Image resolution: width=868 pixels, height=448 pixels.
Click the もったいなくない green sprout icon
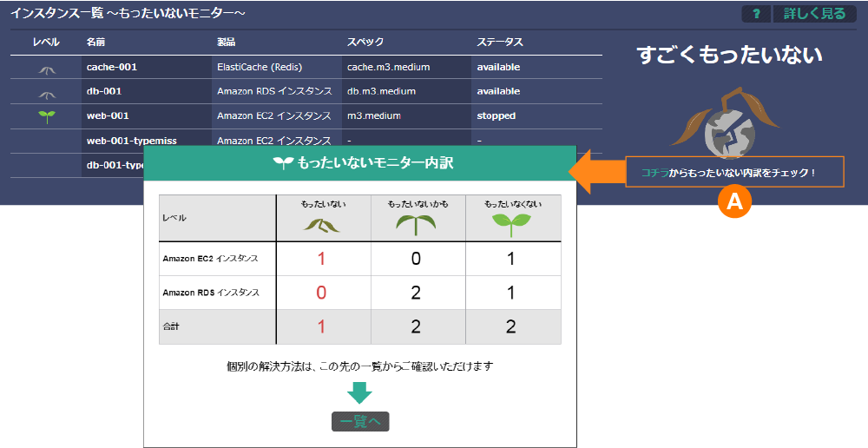(511, 225)
